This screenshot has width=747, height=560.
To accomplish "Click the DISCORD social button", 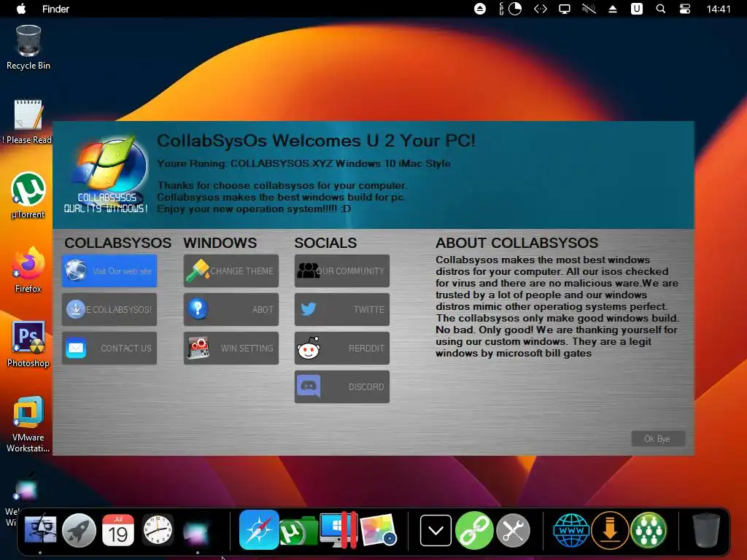I will coord(342,386).
